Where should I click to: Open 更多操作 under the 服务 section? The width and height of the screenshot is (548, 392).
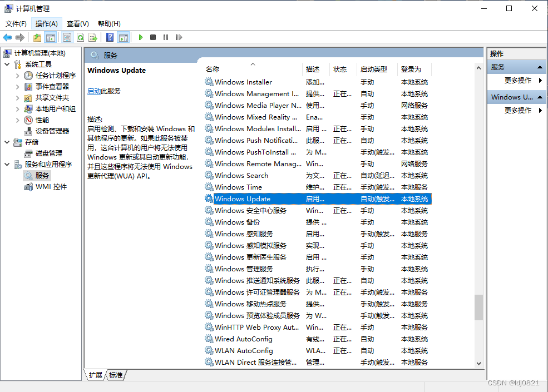(x=517, y=81)
